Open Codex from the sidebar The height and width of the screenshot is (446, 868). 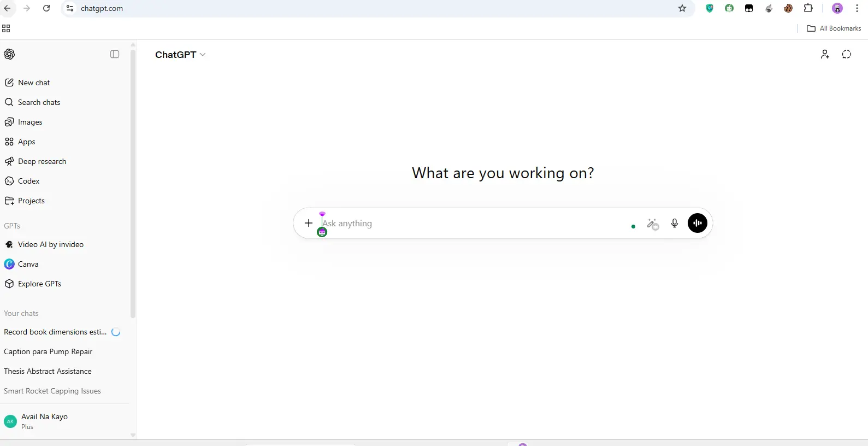(x=22, y=181)
